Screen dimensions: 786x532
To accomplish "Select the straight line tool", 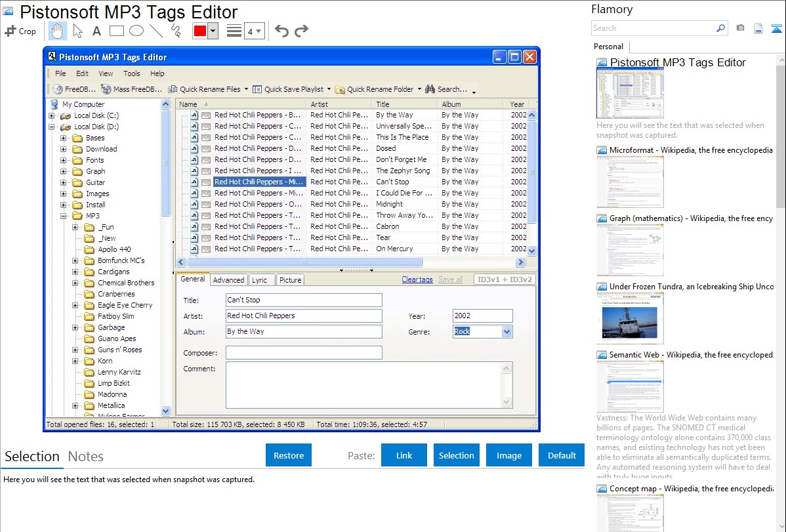I will [x=155, y=31].
